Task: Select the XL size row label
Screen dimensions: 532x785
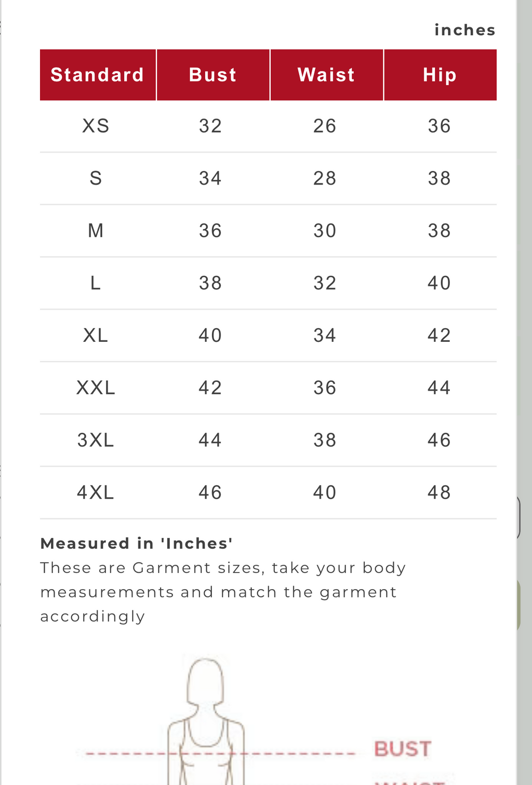Action: coord(96,335)
